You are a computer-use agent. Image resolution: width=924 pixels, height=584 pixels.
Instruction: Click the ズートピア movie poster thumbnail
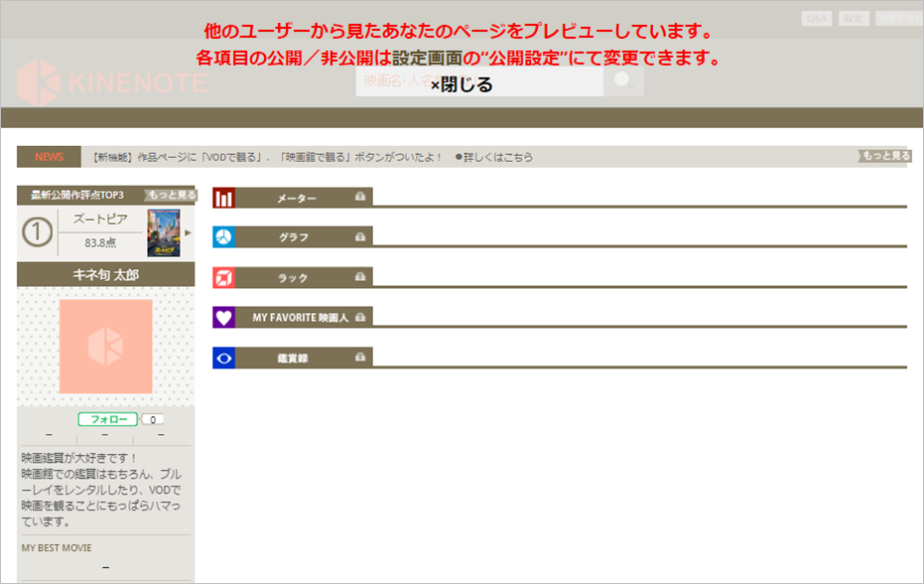(162, 233)
